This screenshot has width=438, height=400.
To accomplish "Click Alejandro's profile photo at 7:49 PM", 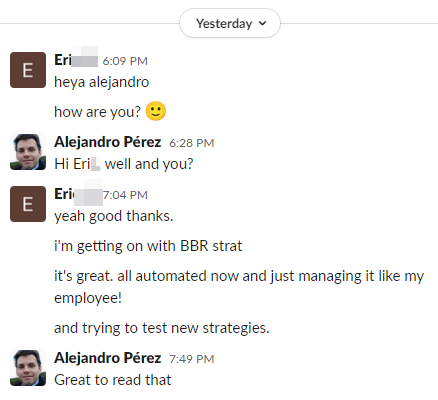I will (x=28, y=368).
